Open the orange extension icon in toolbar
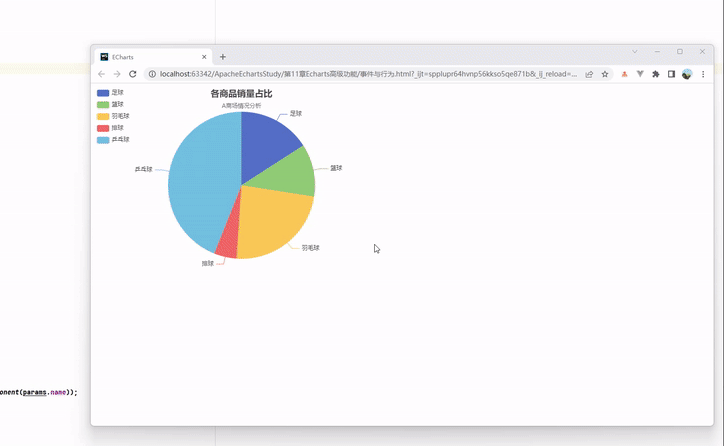724x446 pixels. [624, 74]
